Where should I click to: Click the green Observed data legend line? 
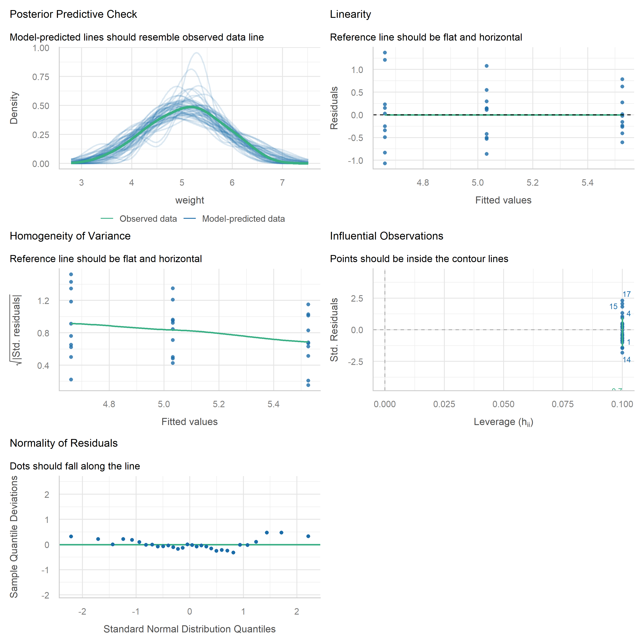point(107,219)
